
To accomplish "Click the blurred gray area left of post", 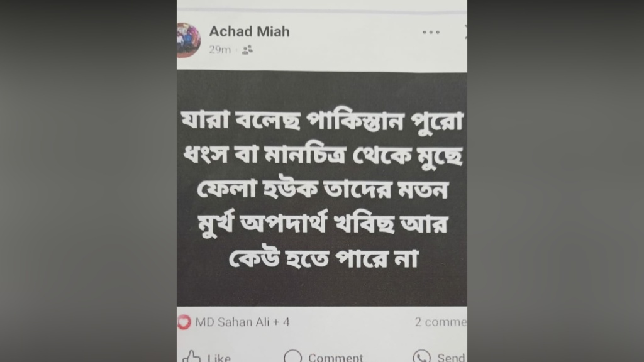I will tap(88, 181).
